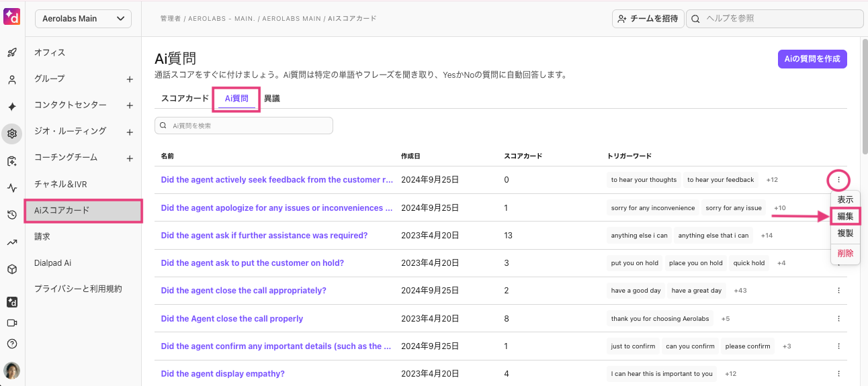This screenshot has width=868, height=386.
Task: Open three-dot menu for 'close the call appropriately' row
Action: coord(838,291)
